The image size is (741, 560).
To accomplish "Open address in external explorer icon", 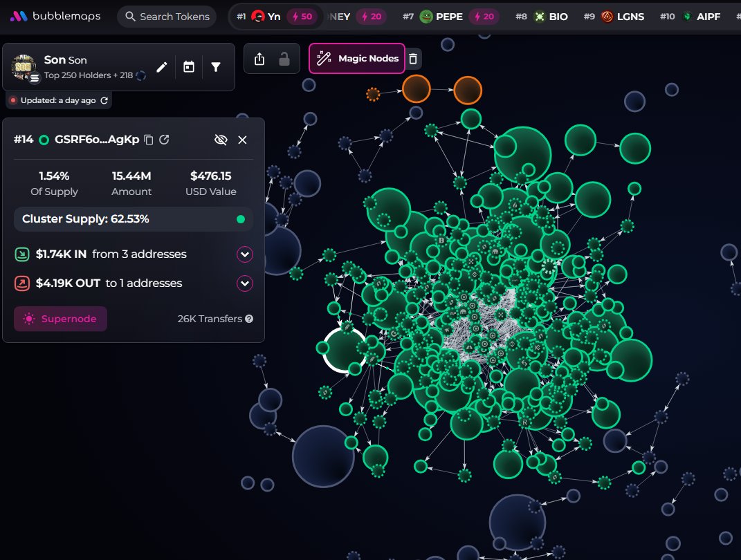I will [164, 140].
